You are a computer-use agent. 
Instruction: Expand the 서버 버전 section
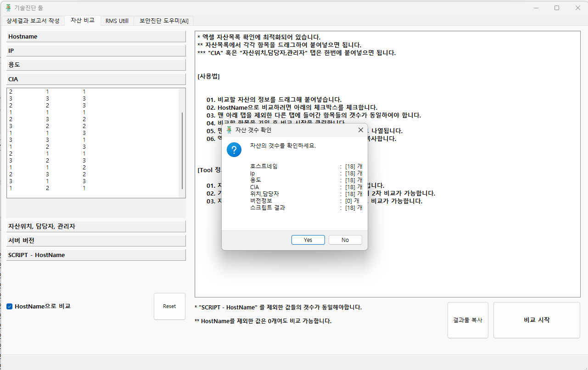coord(96,241)
